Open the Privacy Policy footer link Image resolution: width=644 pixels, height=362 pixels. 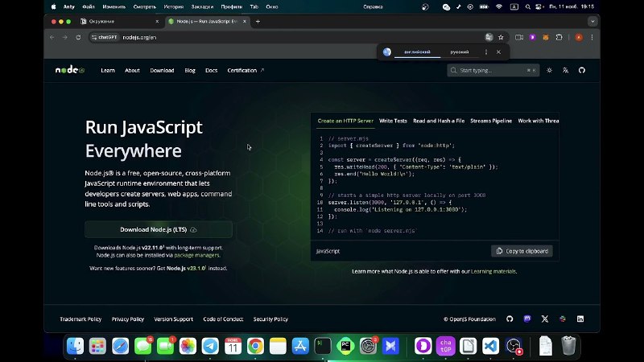tap(128, 319)
